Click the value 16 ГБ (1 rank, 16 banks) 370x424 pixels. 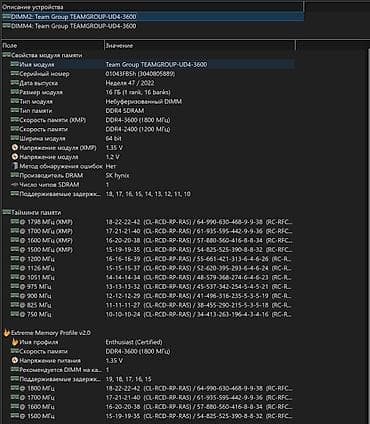(x=138, y=92)
